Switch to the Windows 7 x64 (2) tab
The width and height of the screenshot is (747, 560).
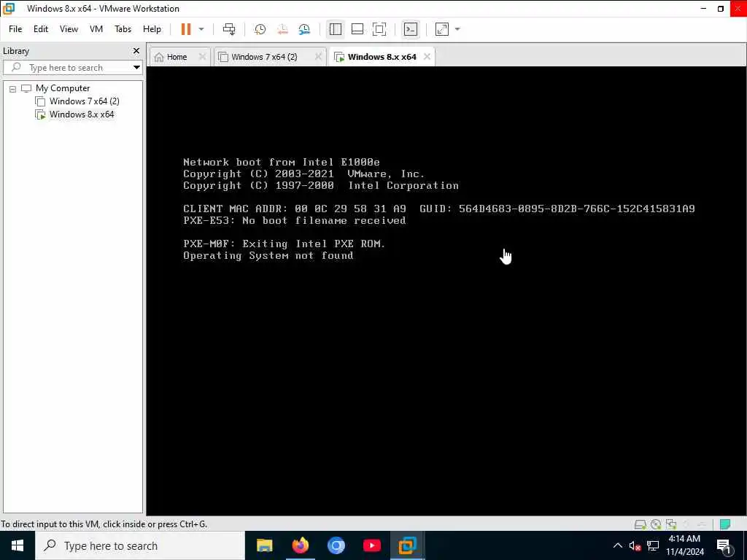(264, 57)
